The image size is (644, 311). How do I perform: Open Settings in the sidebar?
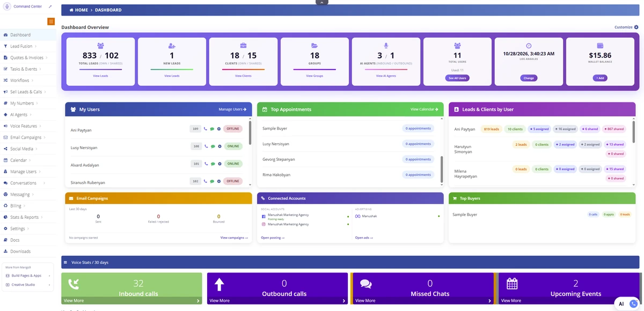pyautogui.click(x=28, y=228)
